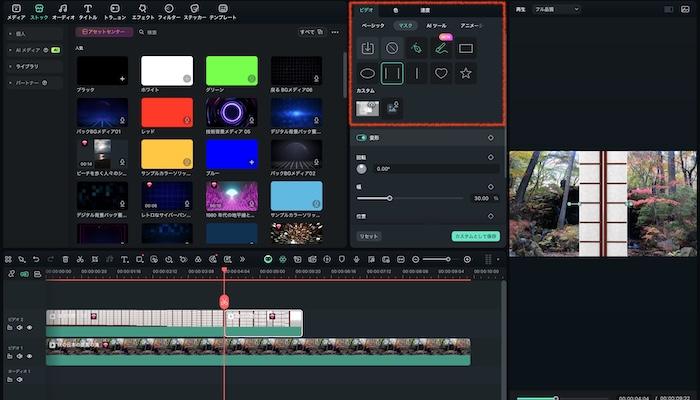Toggle visibility eye of ビデオ 1 track
The image size is (700, 400).
[x=29, y=357]
